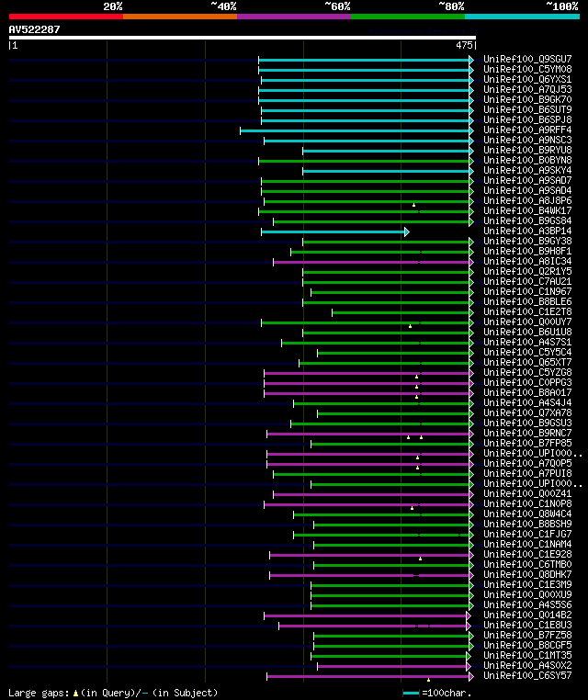
Task: Click the green alignment bar for B9GS84
Action: coord(371,222)
